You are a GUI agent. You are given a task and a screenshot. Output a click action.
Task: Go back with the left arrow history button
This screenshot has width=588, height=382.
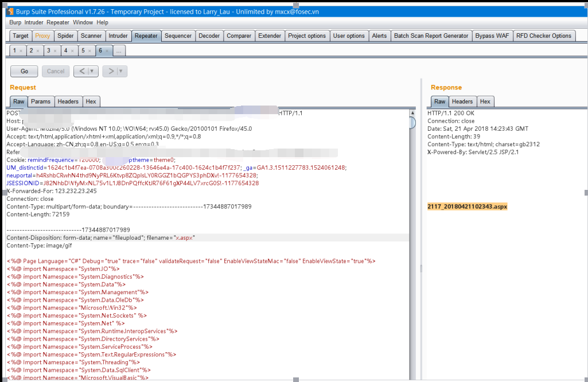point(82,71)
